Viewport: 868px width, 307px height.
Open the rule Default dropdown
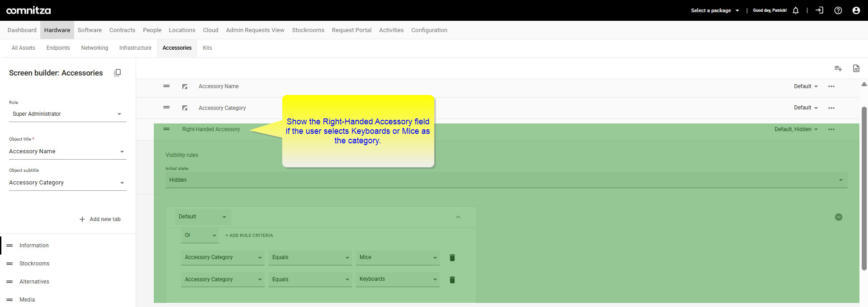pos(203,217)
